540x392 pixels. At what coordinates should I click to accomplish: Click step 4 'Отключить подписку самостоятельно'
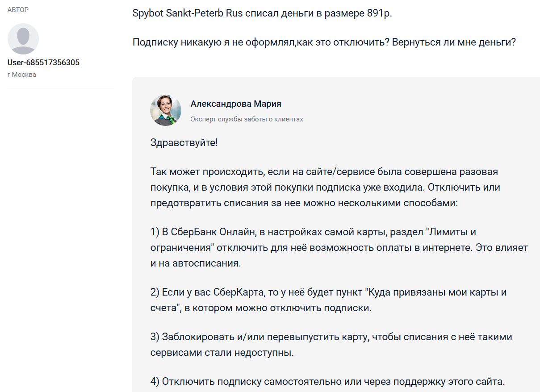point(327,381)
